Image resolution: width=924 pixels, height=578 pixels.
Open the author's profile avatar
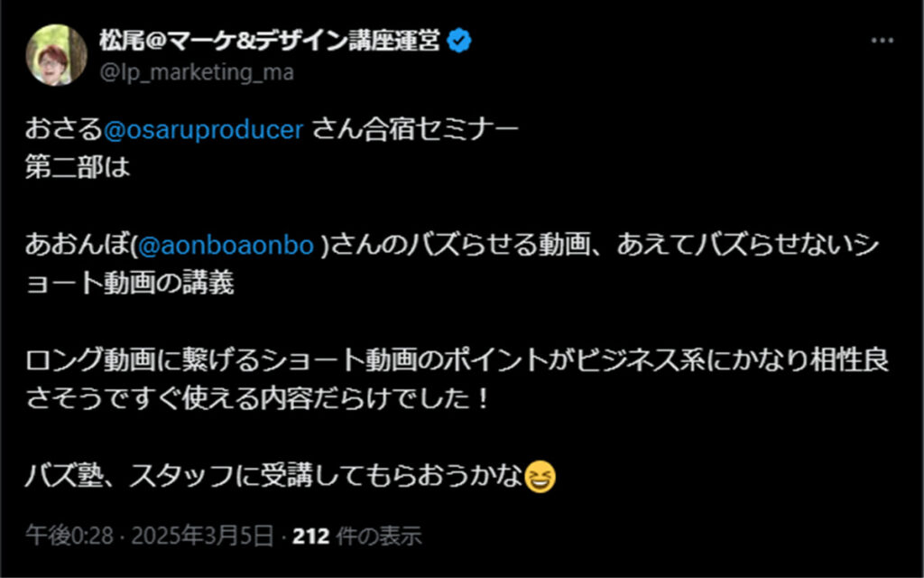[57, 54]
